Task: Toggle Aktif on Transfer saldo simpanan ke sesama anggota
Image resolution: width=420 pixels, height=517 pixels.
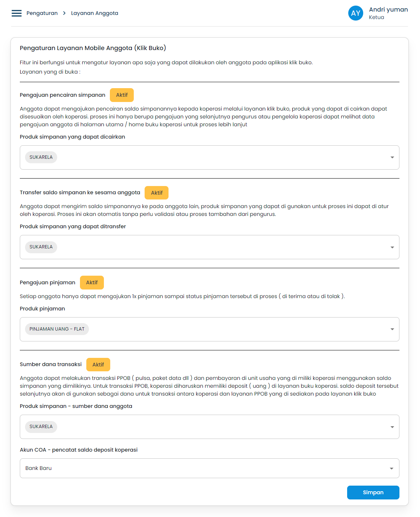Action: click(157, 193)
